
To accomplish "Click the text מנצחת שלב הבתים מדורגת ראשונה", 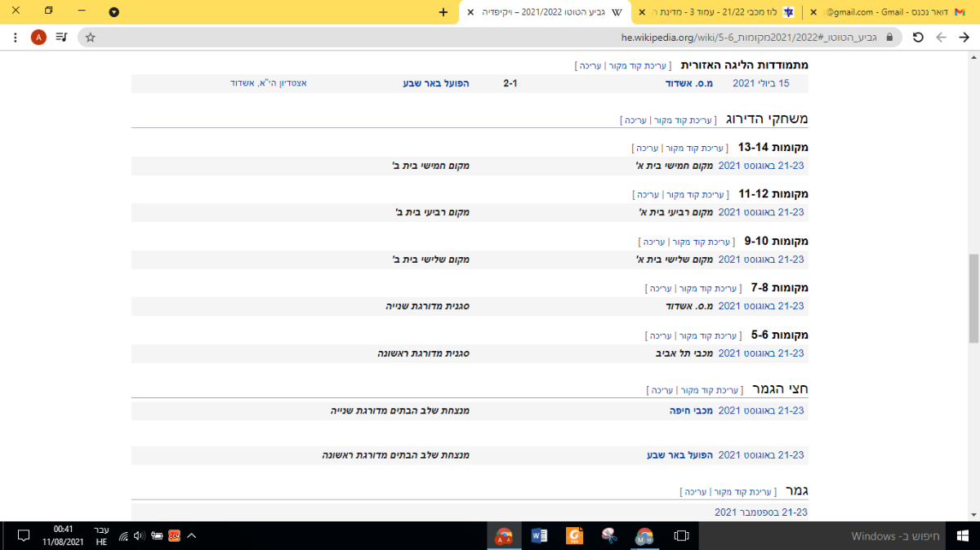I will (395, 455).
